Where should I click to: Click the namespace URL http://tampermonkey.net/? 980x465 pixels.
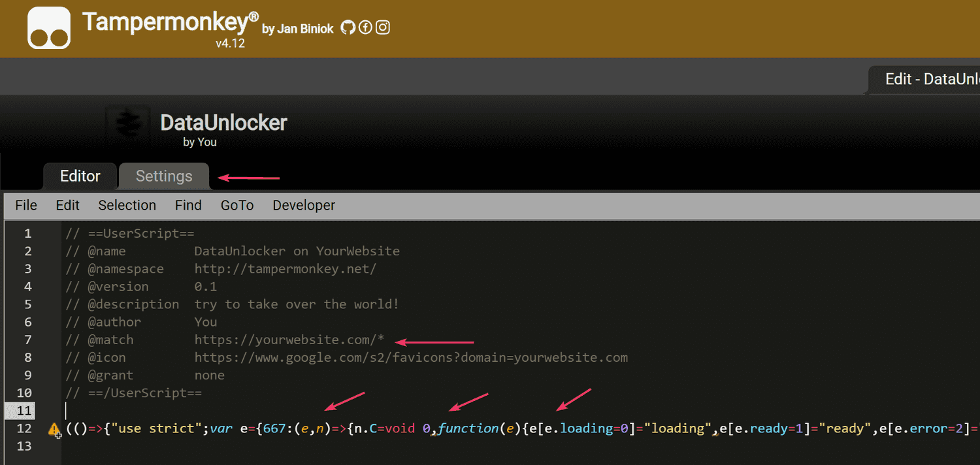(x=286, y=268)
